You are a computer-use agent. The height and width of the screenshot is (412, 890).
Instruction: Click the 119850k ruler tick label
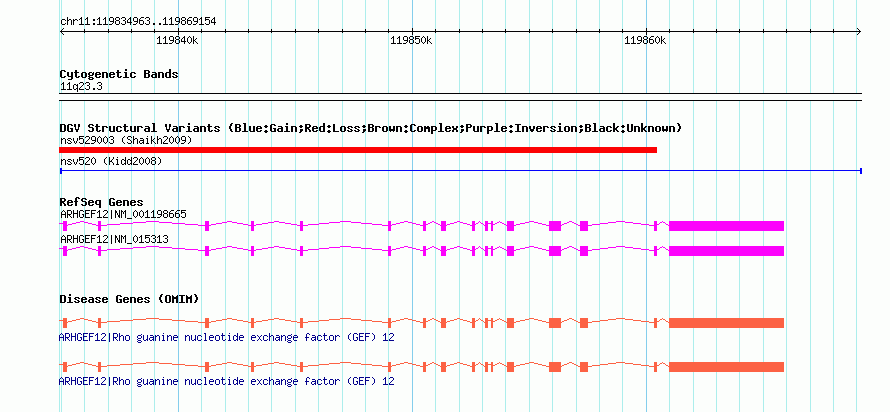[x=411, y=41]
